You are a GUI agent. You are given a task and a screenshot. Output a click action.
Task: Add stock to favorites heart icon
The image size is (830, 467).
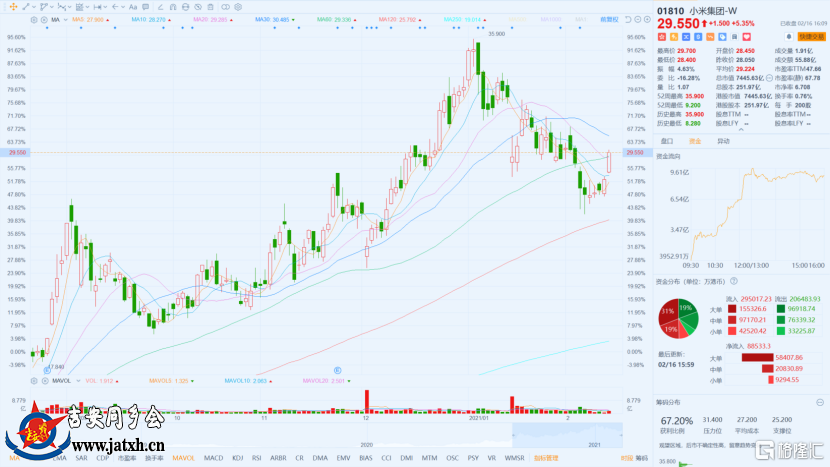(x=747, y=37)
